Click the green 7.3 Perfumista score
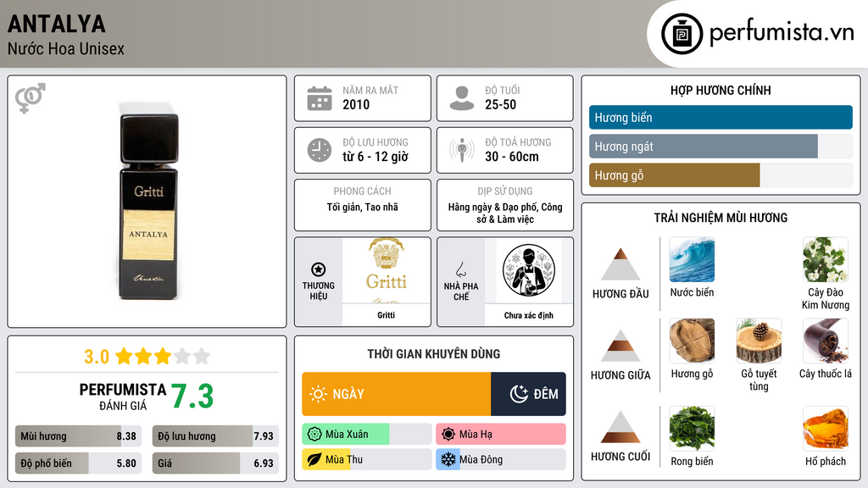 click(x=192, y=396)
